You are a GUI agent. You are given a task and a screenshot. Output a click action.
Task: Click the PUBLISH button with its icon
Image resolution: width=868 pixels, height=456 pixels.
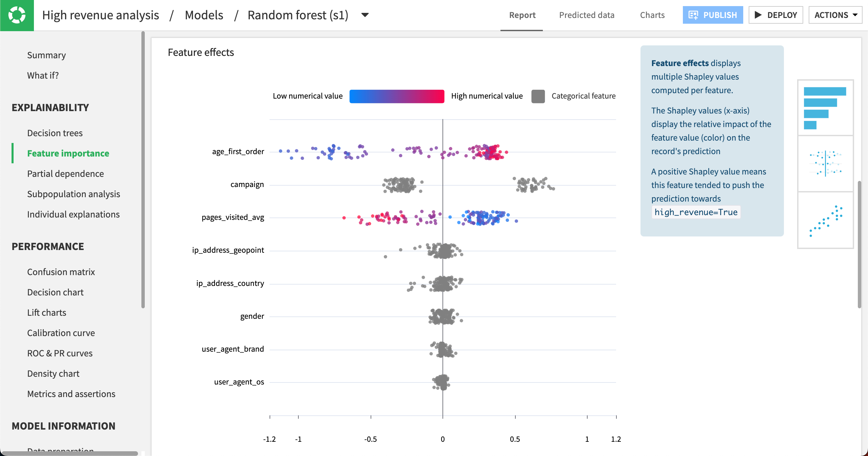[x=712, y=15]
